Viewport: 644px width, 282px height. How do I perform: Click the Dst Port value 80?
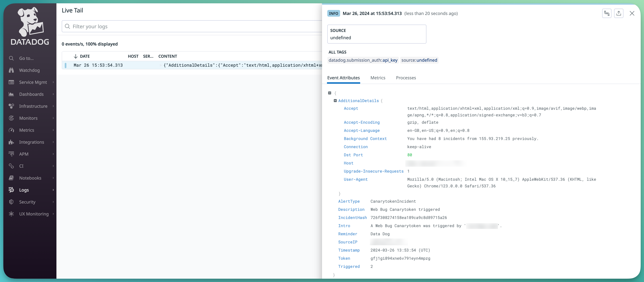click(x=409, y=155)
